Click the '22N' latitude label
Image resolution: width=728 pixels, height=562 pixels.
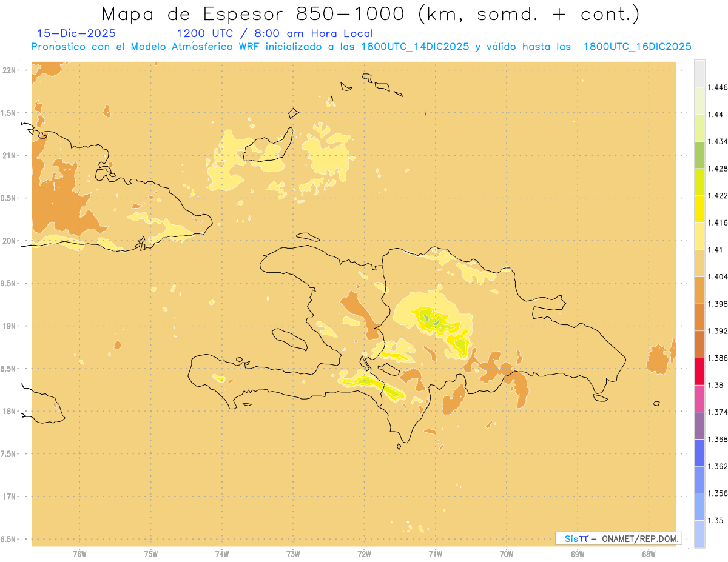tap(10, 70)
